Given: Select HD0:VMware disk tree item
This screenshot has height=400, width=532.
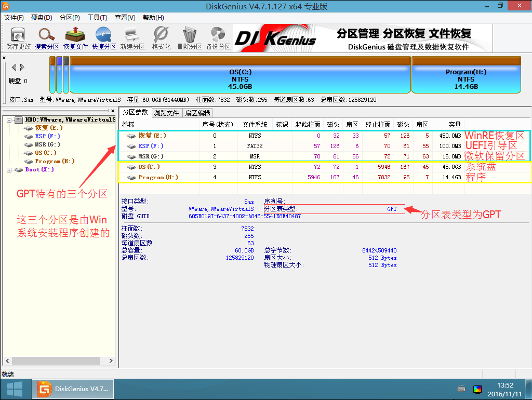Looking at the screenshot, I should (x=70, y=120).
